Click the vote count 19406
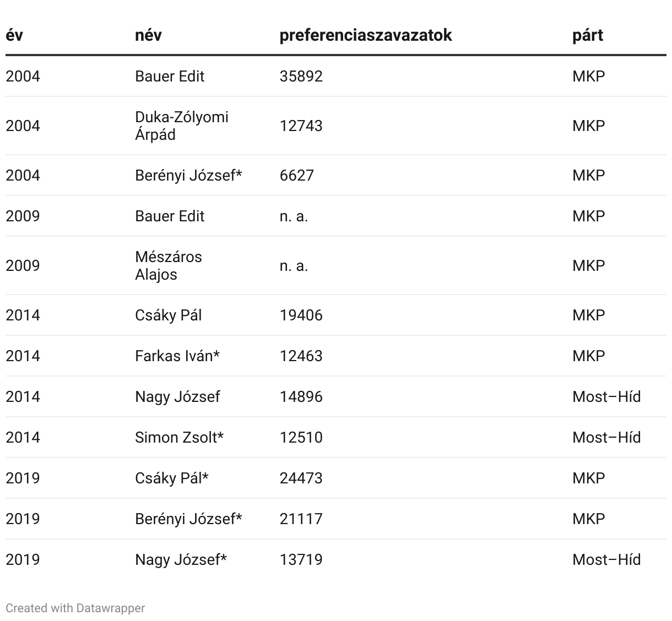This screenshot has height=621, width=672. pyautogui.click(x=301, y=315)
